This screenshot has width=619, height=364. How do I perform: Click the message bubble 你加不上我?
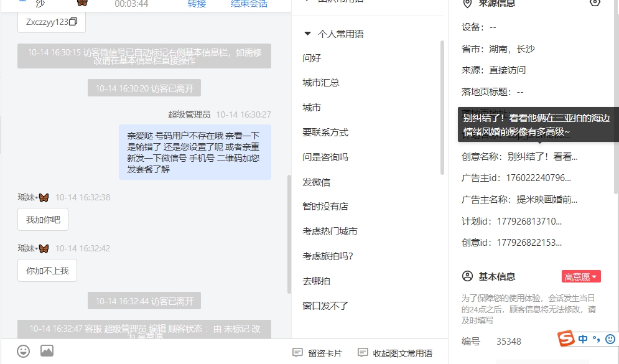[47, 271]
